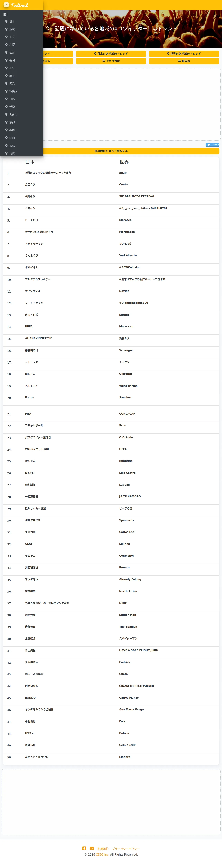
Task: Switch to 韓国版 globe button
Action: 184,61
